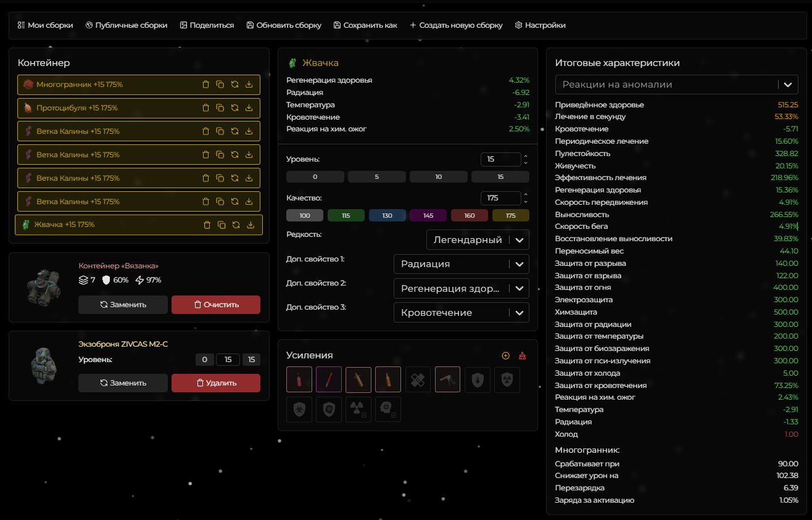The image size is (812, 520).
Task: Click the yellow plus icon in Усиления
Action: (x=506, y=356)
